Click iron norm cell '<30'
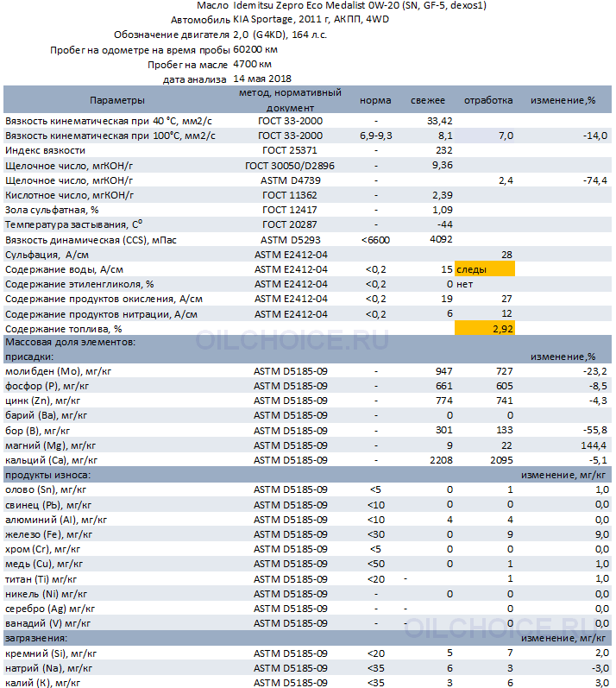Screen dimensions: 616x688 376,535
